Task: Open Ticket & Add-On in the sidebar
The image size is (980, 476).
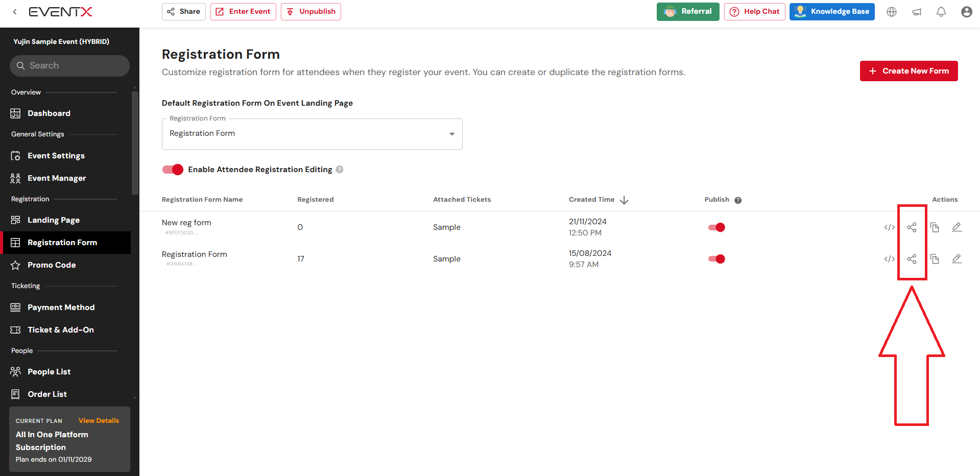Action: pyautogui.click(x=66, y=330)
